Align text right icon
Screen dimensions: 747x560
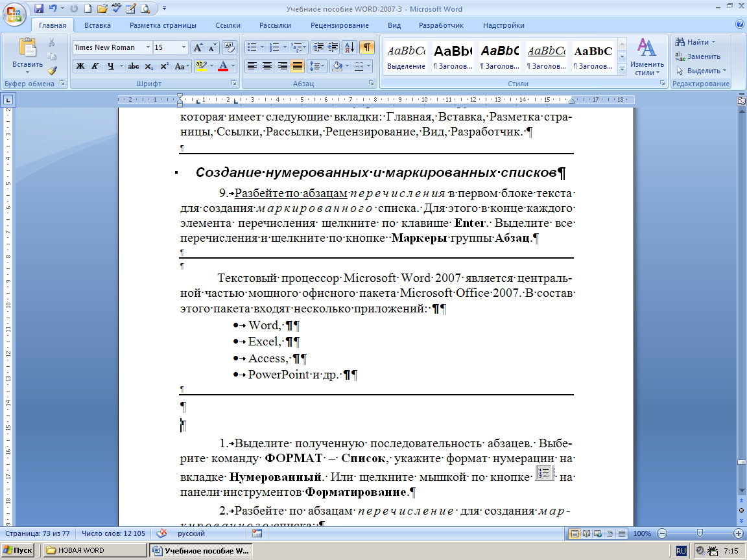click(283, 66)
